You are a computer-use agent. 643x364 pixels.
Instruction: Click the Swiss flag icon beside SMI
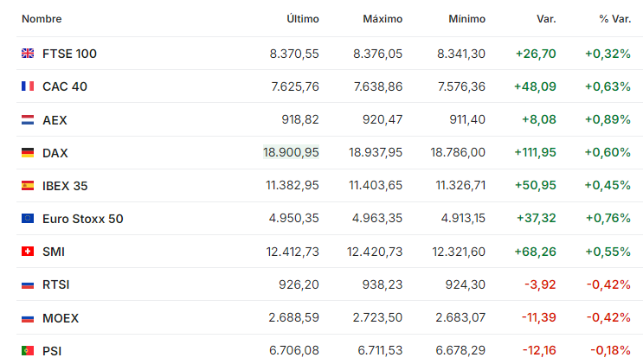(28, 252)
